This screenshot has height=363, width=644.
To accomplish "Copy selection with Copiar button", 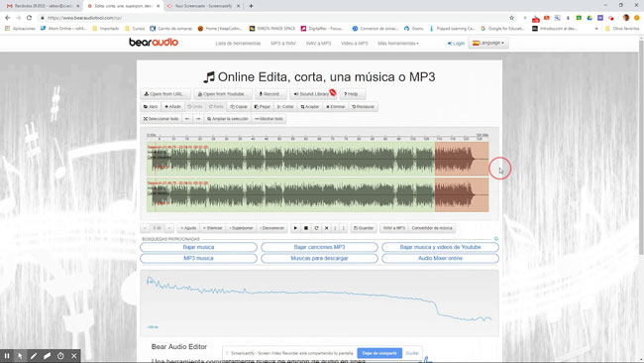I will pyautogui.click(x=239, y=107).
